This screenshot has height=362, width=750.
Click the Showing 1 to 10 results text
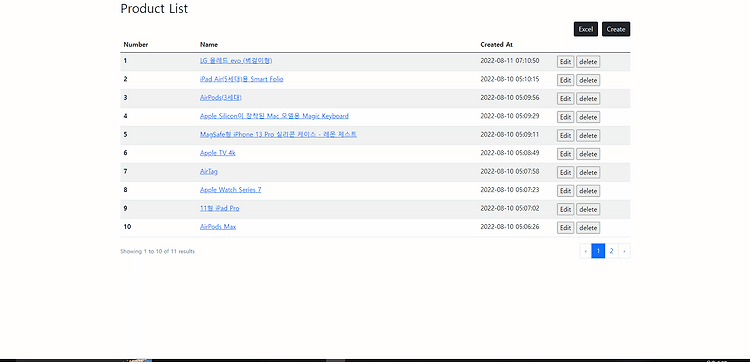pos(157,251)
